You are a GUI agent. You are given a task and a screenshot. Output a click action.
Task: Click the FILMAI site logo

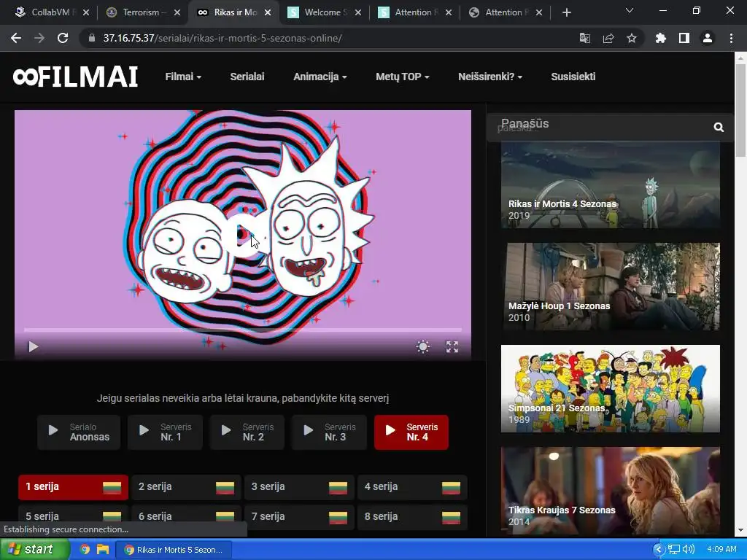pos(75,77)
